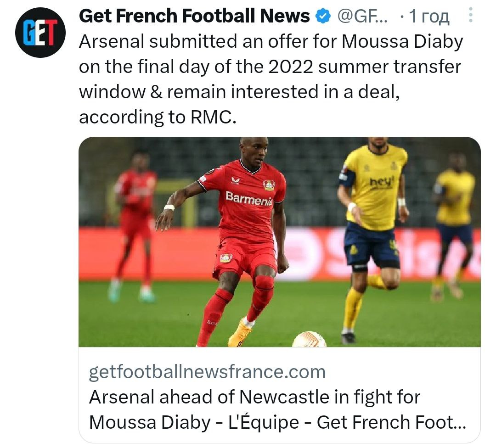Click the Bayer Leverkusen crest on red jersey

point(269,185)
